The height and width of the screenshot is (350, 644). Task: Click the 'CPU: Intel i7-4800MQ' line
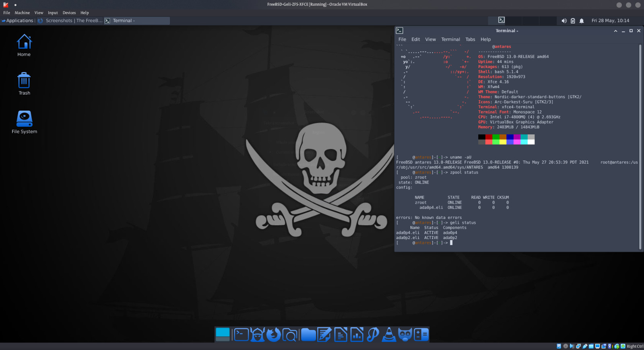519,117
